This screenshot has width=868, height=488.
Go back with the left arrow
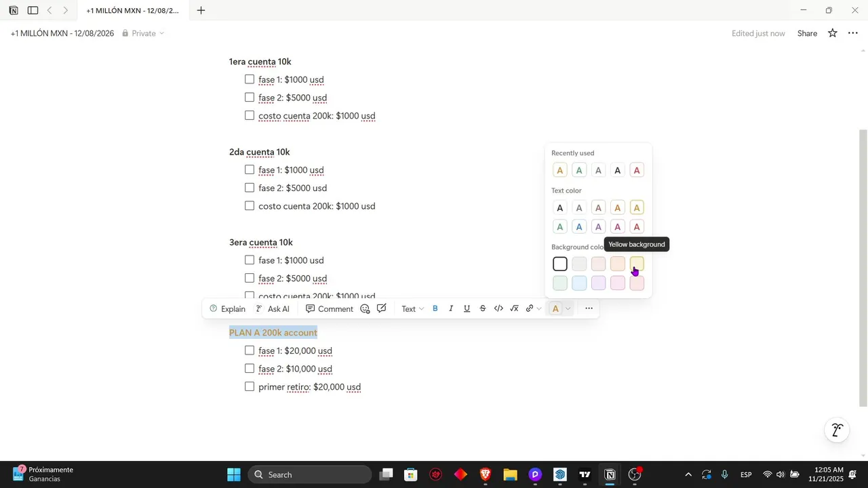point(50,11)
